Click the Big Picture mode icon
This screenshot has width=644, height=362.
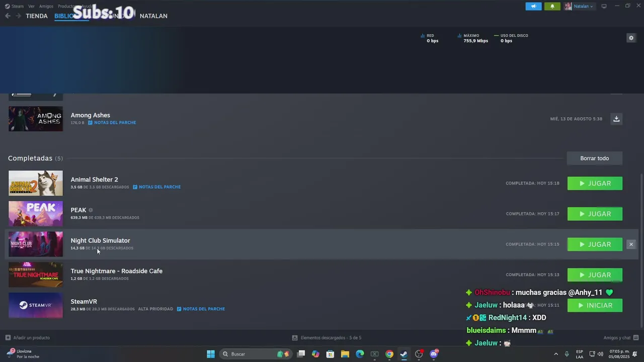click(604, 6)
